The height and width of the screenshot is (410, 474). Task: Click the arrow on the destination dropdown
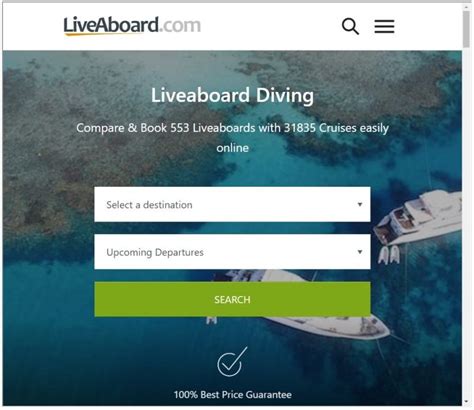point(360,204)
